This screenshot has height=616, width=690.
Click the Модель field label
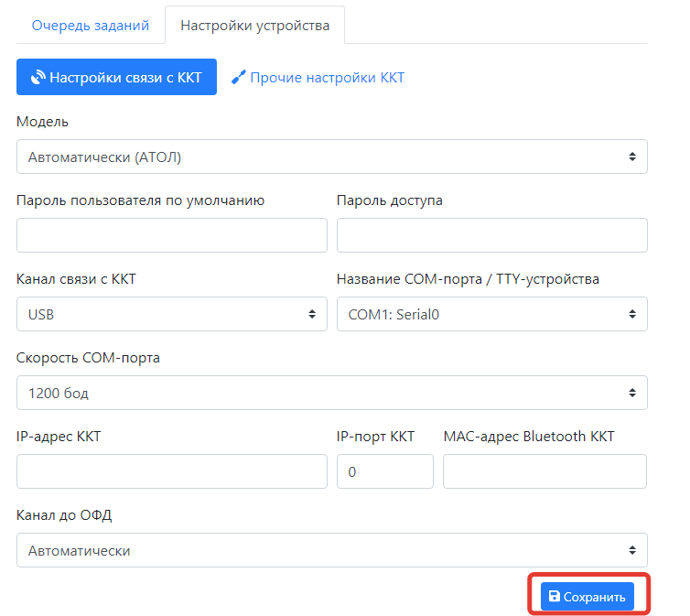click(x=42, y=122)
